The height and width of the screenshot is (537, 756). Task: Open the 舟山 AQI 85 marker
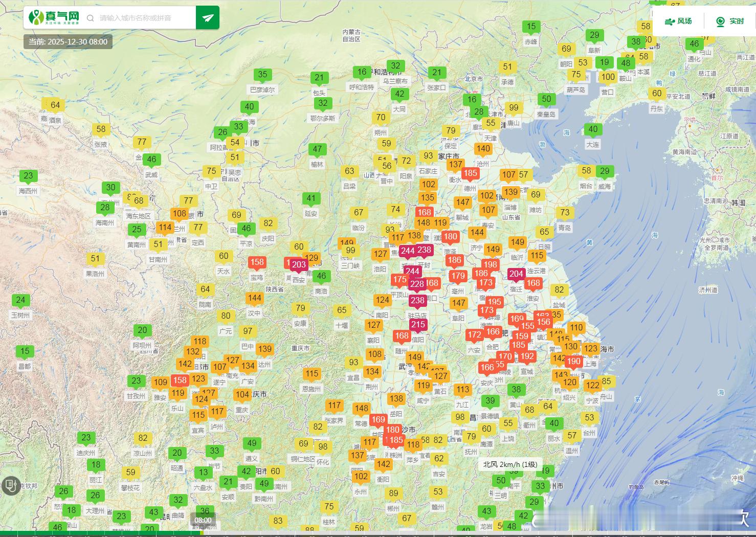coord(606,382)
